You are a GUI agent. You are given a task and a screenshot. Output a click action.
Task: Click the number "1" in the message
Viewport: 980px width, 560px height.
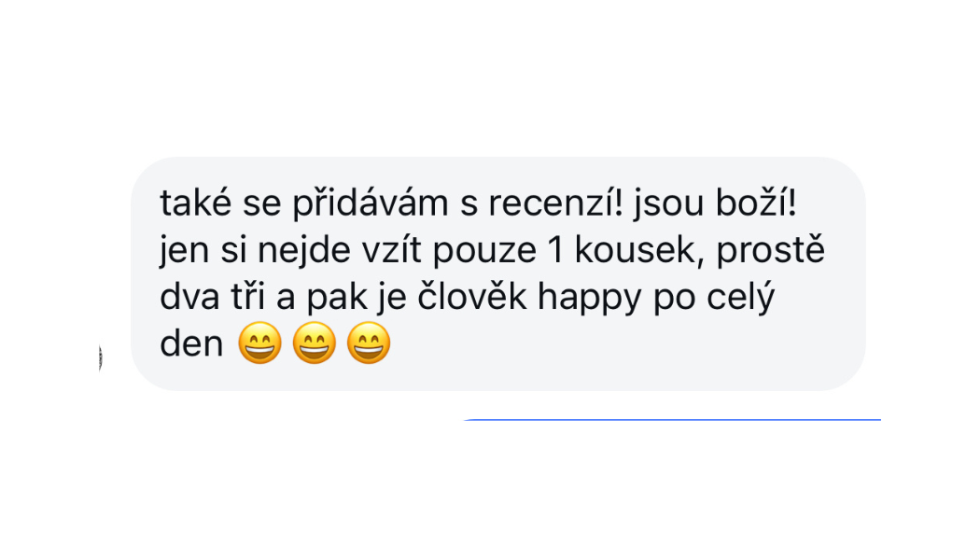[555, 251]
